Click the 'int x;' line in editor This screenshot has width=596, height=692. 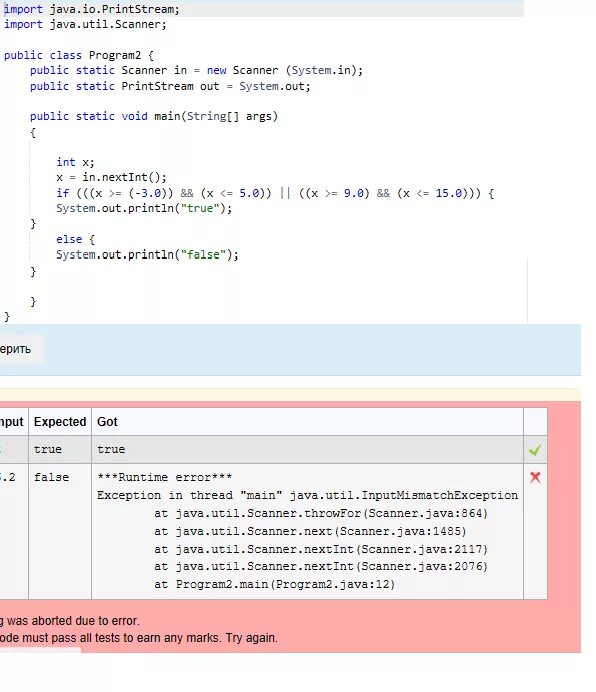75,162
